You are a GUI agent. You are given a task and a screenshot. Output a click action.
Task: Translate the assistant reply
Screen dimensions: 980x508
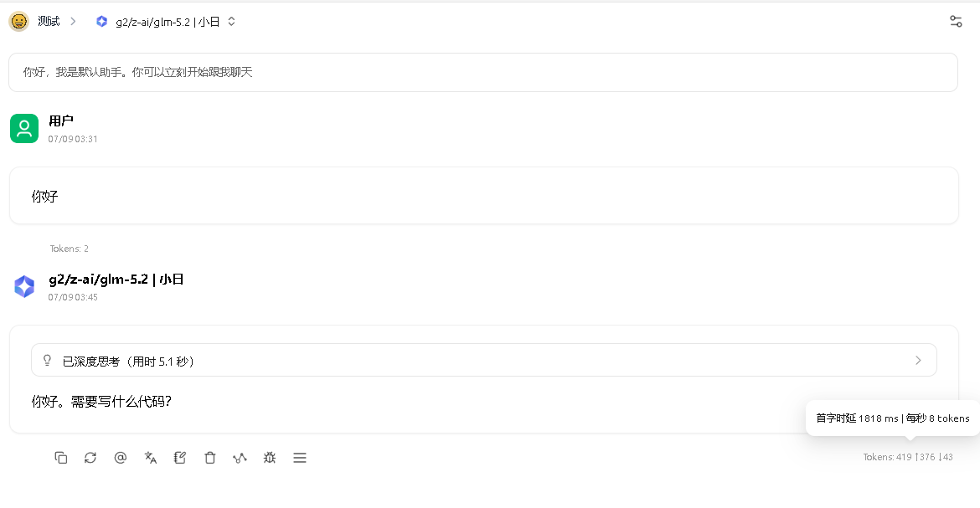point(151,458)
